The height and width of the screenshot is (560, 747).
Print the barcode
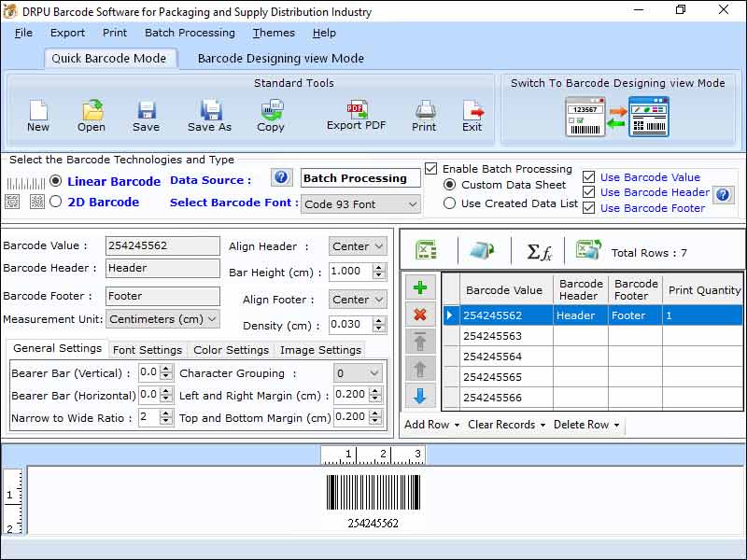pos(424,114)
